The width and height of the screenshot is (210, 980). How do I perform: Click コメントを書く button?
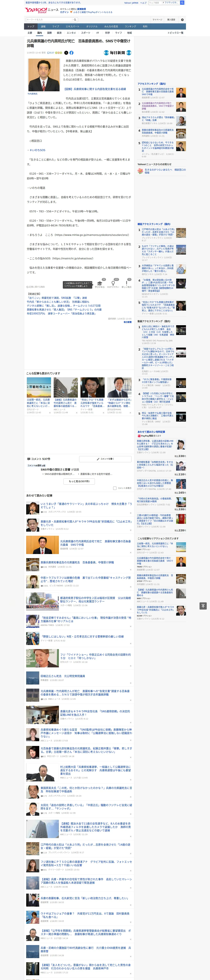click(105, 459)
